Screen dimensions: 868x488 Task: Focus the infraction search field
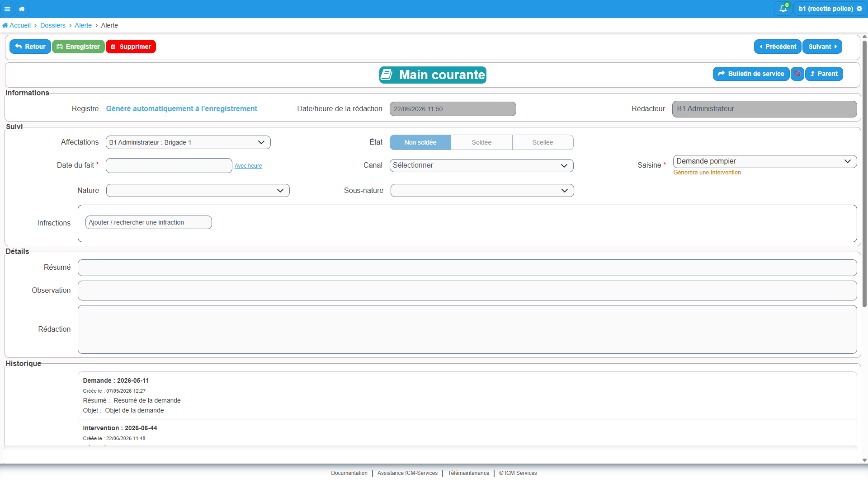(149, 222)
